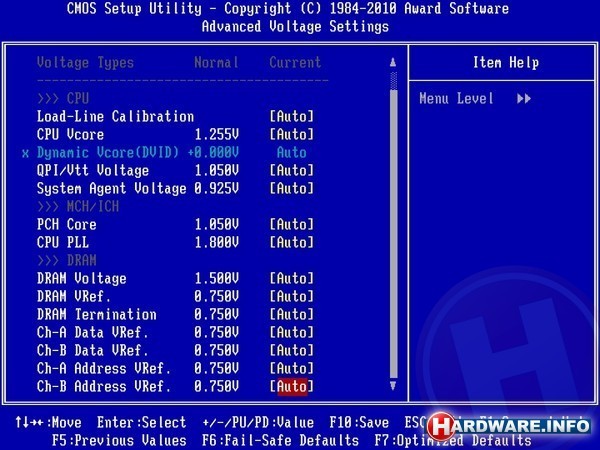Click the Load-Line Calibration label
The height and width of the screenshot is (450, 600).
tap(115, 116)
